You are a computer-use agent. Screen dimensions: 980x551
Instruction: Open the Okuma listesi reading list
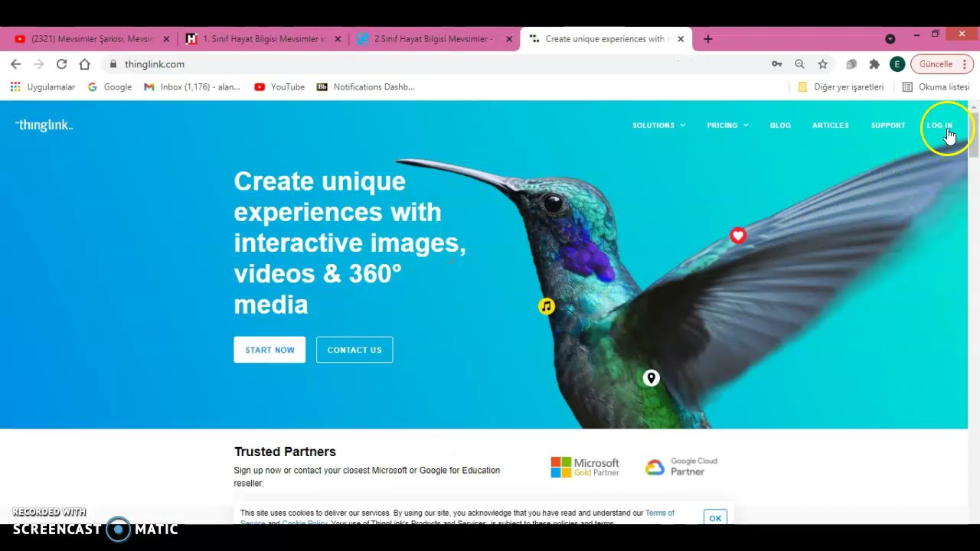point(936,87)
